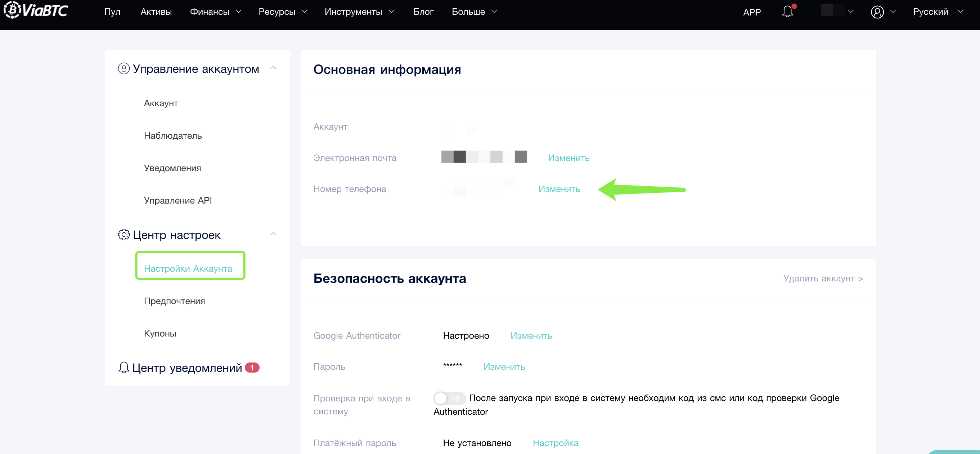Select Уведомления in the sidebar

pos(172,168)
